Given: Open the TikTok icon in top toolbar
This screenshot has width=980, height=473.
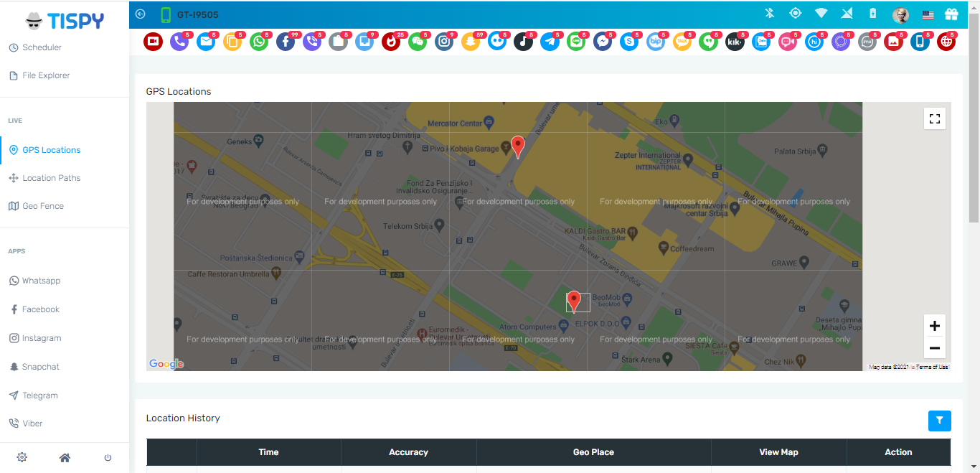Looking at the screenshot, I should pyautogui.click(x=524, y=42).
